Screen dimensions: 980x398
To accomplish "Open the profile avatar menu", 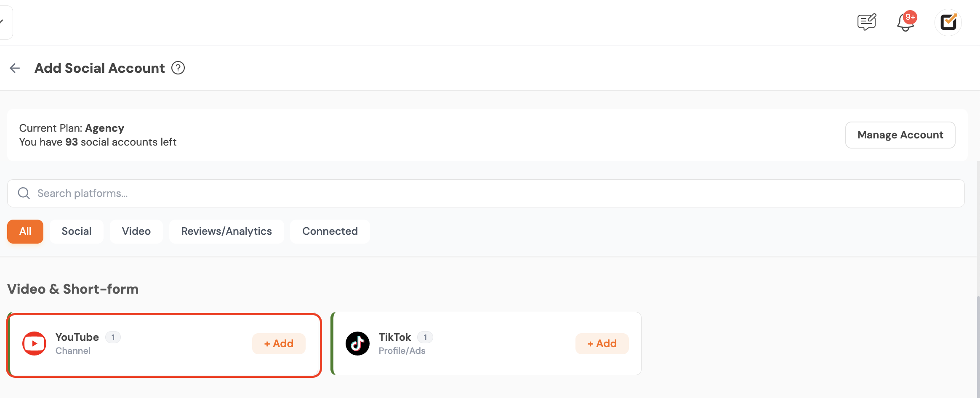I will 948,22.
